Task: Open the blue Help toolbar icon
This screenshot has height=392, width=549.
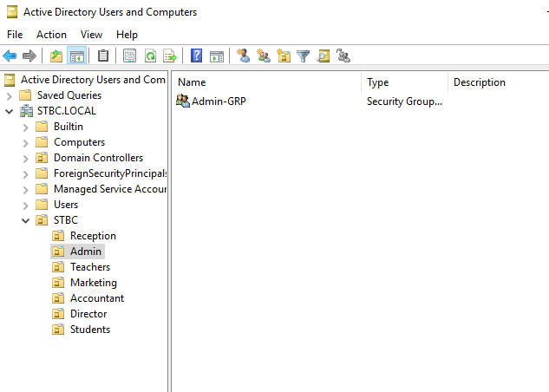Action: click(x=196, y=56)
